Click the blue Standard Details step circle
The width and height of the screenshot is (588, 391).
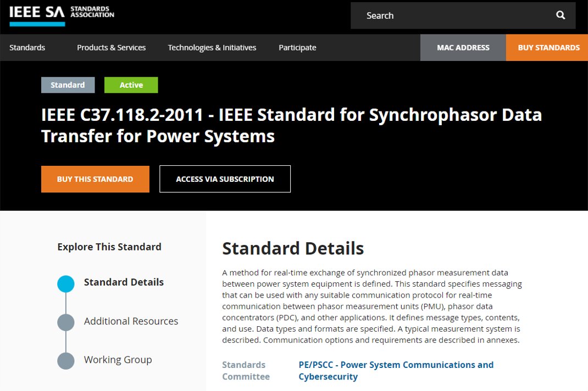click(x=65, y=284)
